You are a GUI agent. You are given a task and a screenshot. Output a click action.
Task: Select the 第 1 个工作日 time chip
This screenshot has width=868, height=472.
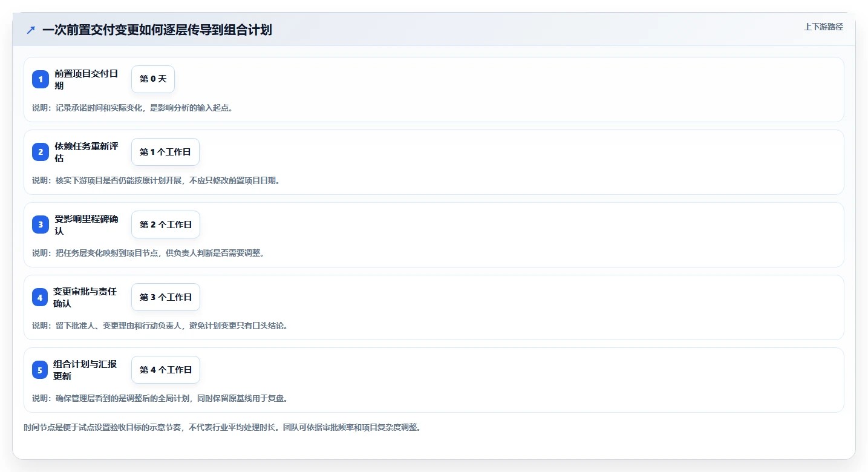pyautogui.click(x=165, y=152)
